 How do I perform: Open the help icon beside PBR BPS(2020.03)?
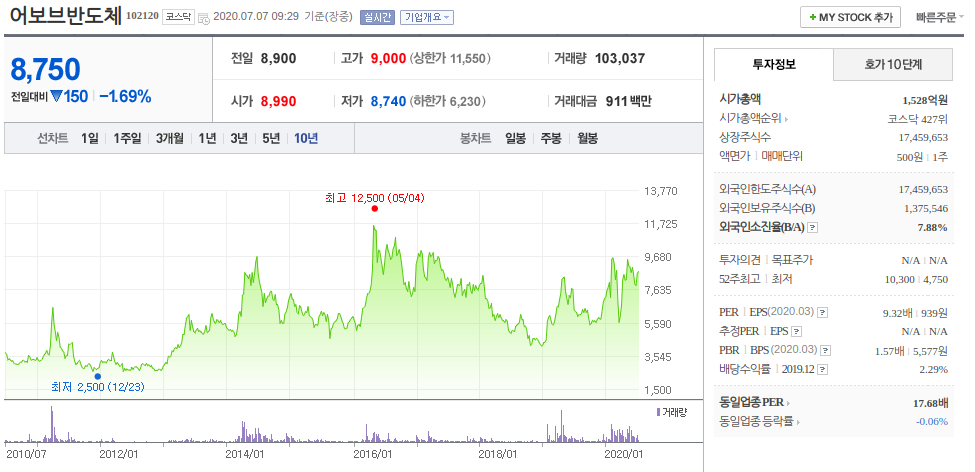click(826, 351)
